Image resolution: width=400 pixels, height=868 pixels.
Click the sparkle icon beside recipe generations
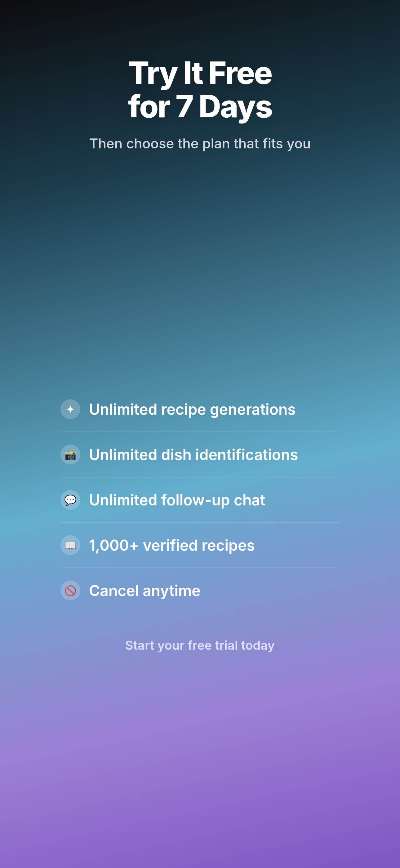[70, 409]
